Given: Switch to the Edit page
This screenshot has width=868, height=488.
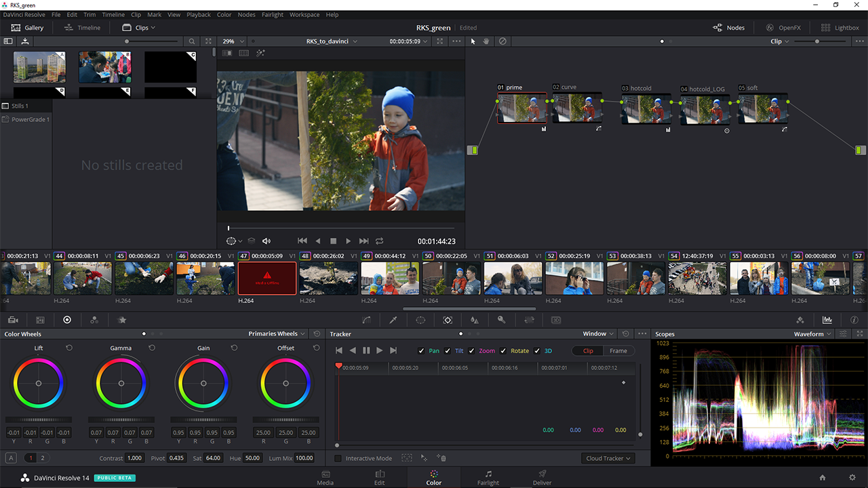Looking at the screenshot, I should [380, 478].
